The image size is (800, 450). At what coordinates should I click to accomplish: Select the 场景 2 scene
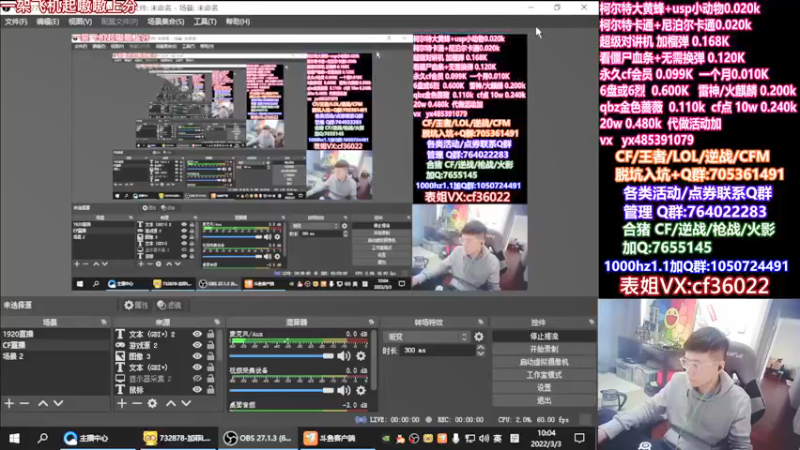pyautogui.click(x=55, y=356)
